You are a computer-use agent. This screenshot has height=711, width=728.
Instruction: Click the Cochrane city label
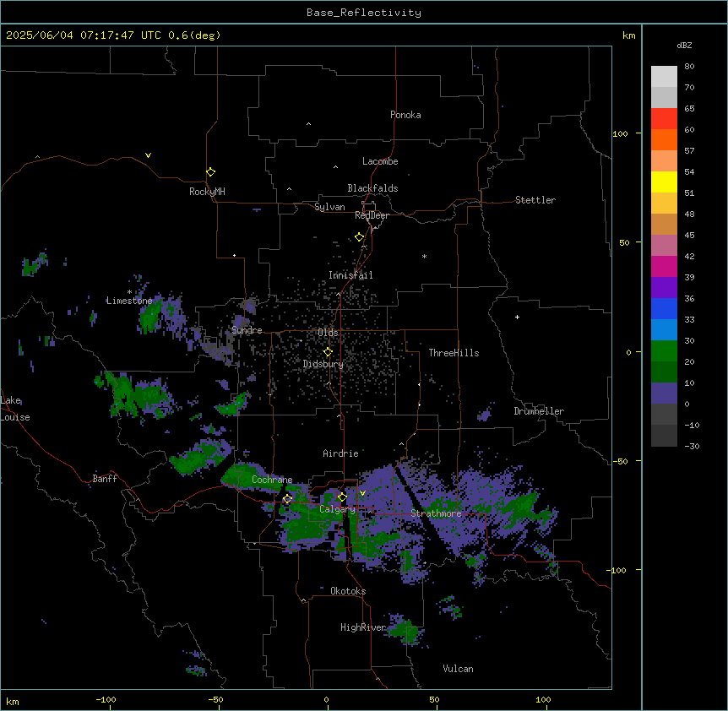(x=272, y=480)
